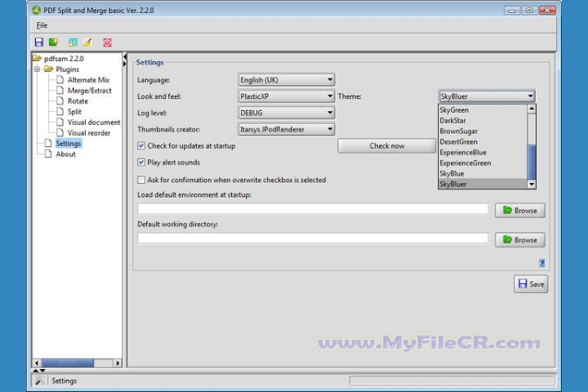Click the Check now button
The height and width of the screenshot is (392, 588).
(x=386, y=145)
